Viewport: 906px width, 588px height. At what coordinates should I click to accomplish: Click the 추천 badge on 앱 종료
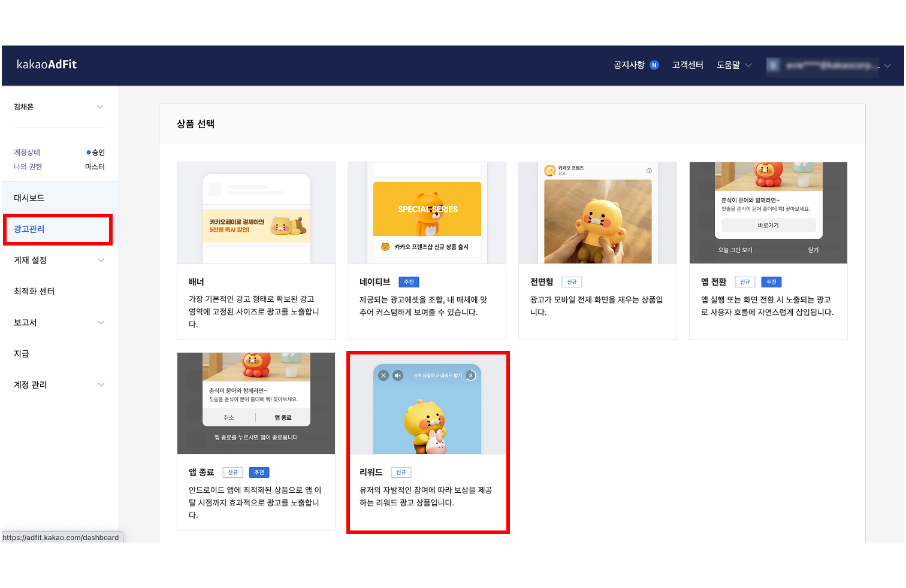tap(259, 472)
